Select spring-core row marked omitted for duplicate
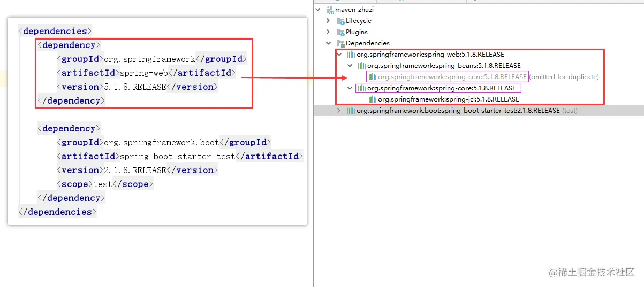644x287 pixels. click(x=452, y=77)
